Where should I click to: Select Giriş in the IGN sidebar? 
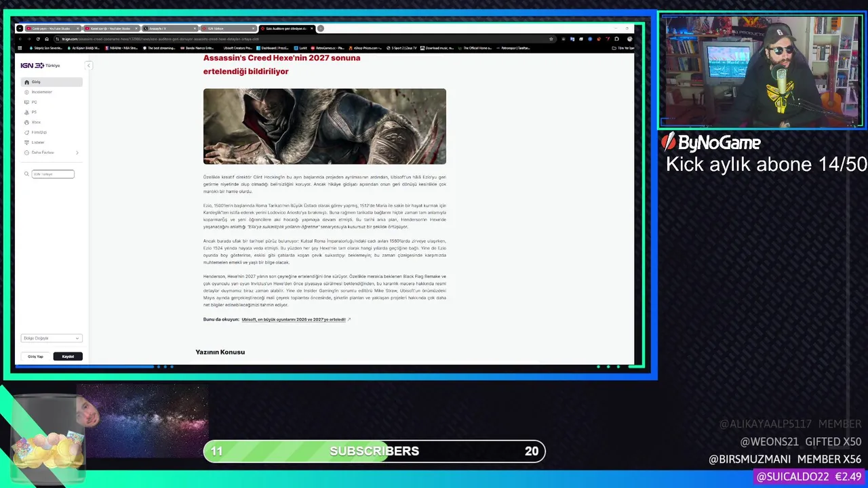tap(52, 82)
